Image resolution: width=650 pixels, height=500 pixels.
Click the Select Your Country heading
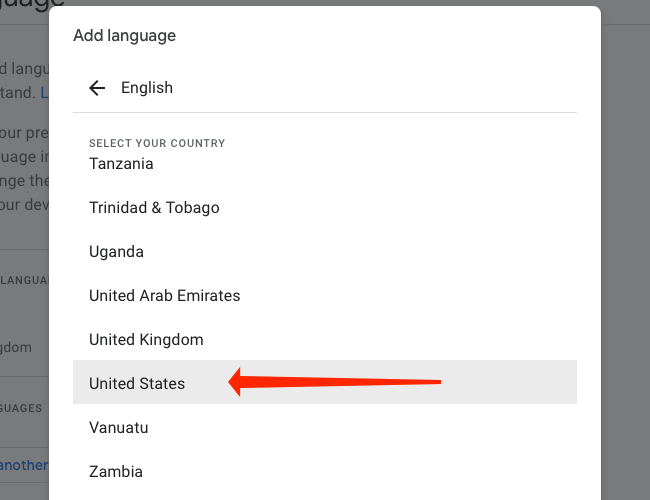[x=157, y=143]
